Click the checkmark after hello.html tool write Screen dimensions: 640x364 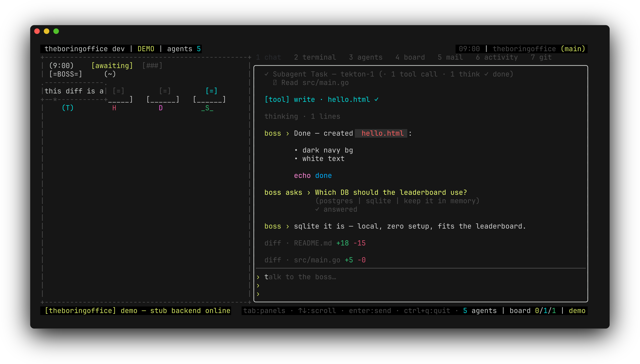click(x=377, y=99)
